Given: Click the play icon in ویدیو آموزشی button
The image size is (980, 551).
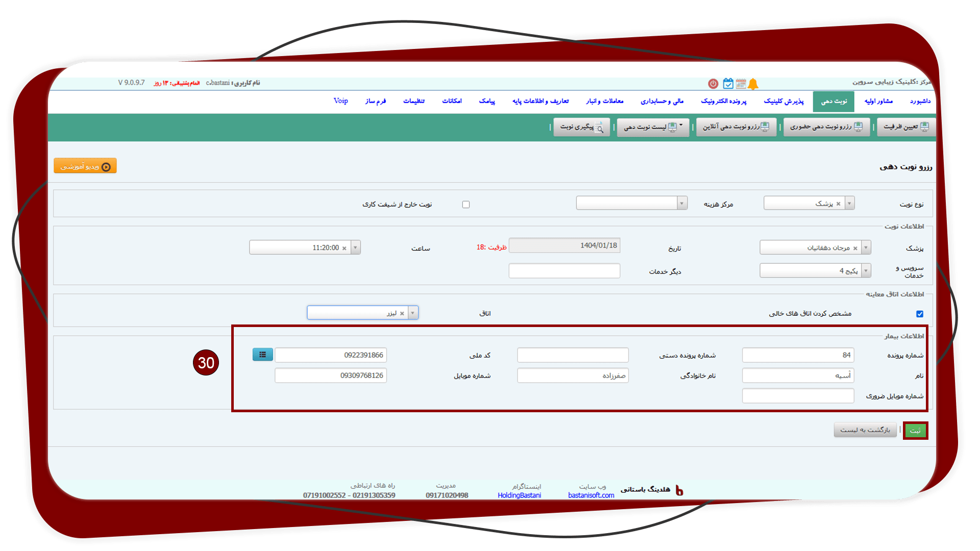Looking at the screenshot, I should [106, 167].
